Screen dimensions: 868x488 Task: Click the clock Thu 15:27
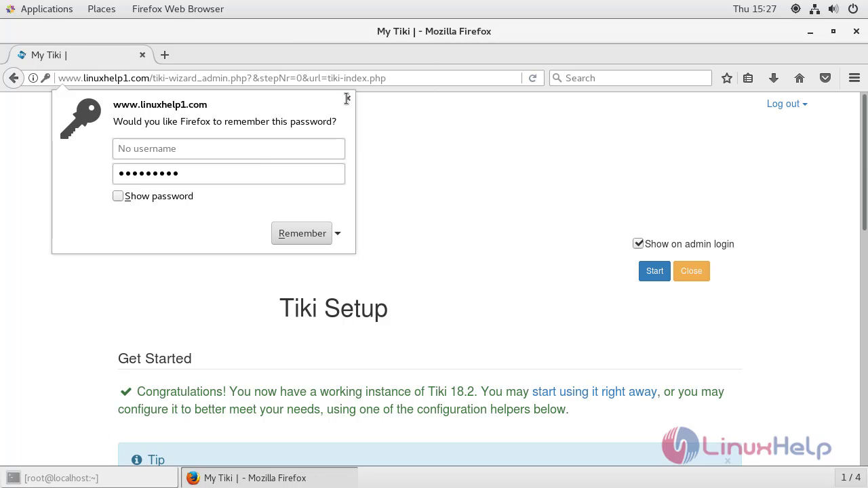tap(754, 9)
